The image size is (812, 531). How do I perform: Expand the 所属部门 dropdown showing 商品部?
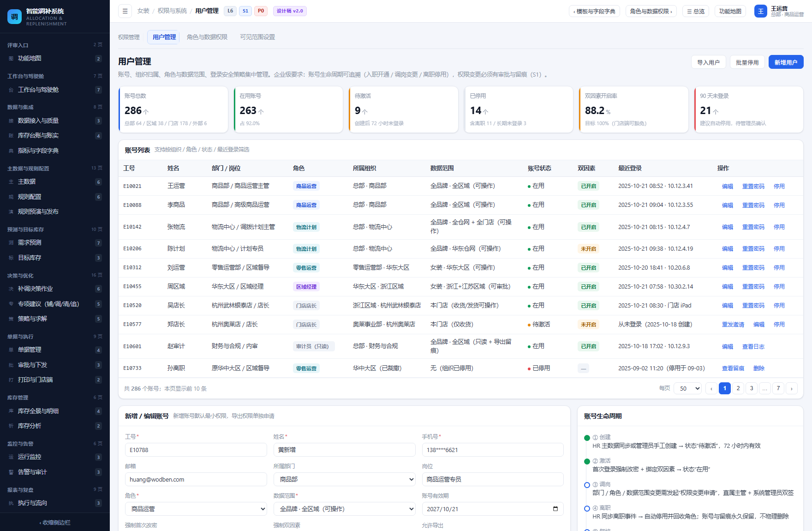coord(345,479)
